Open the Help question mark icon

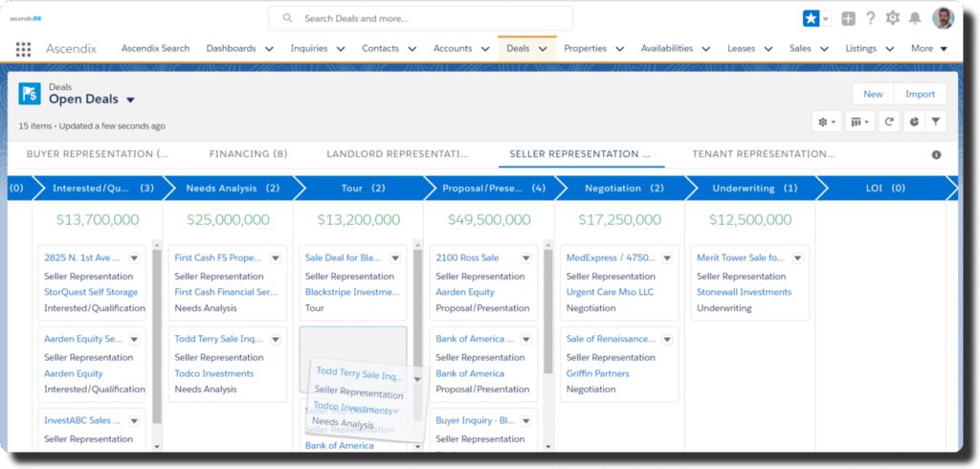(x=870, y=18)
